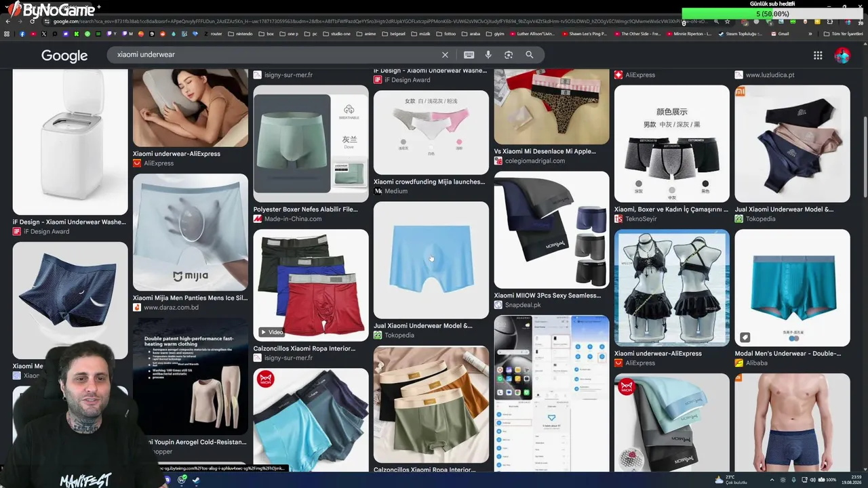Image resolution: width=868 pixels, height=488 pixels.
Task: Open the olive and black boxers image
Action: pyautogui.click(x=431, y=405)
